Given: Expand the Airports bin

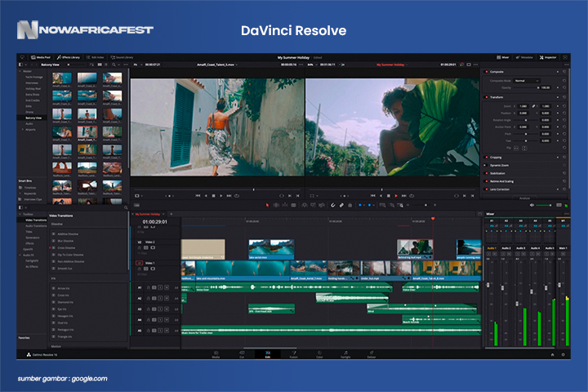Looking at the screenshot, I should [x=23, y=129].
